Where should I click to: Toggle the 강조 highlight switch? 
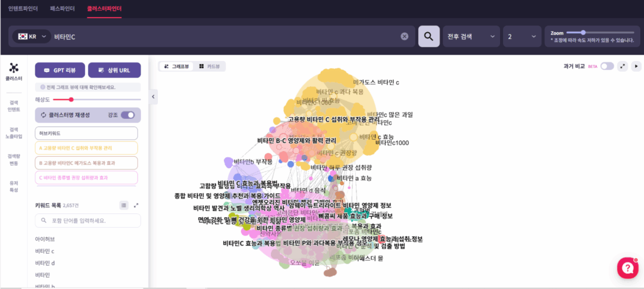click(128, 115)
